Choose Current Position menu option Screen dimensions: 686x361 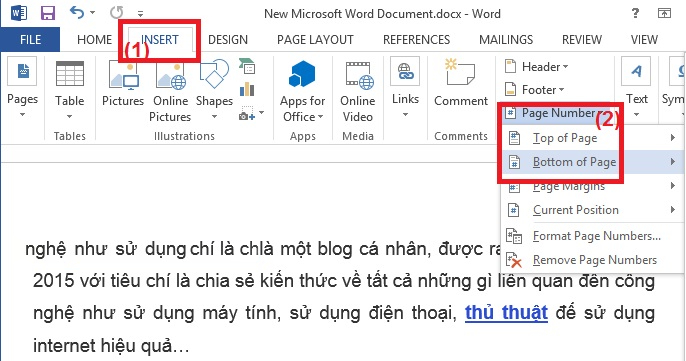593,210
